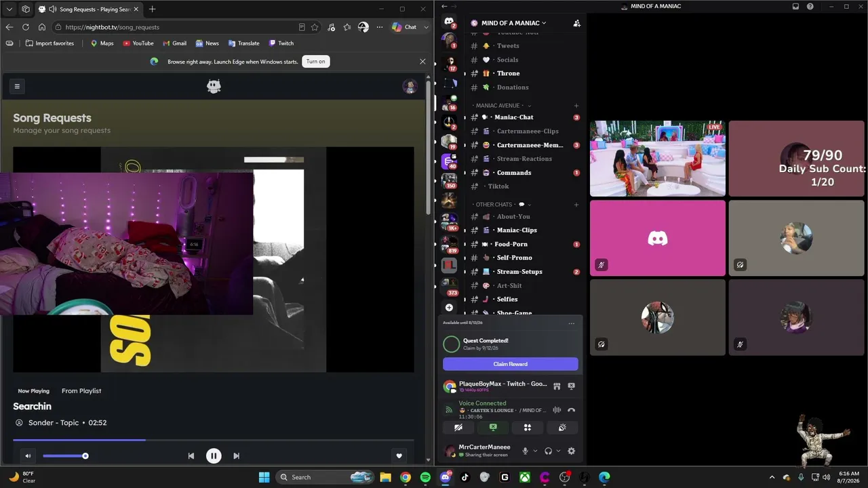The width and height of the screenshot is (868, 488).
Task: Pause the song with the play/pause button
Action: (x=214, y=455)
